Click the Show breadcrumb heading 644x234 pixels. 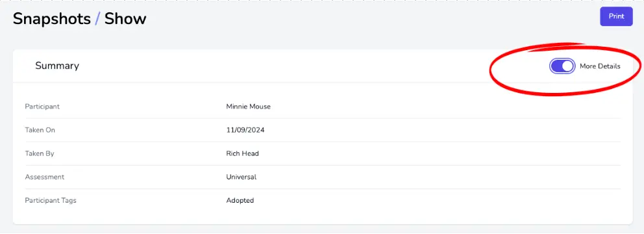125,19
